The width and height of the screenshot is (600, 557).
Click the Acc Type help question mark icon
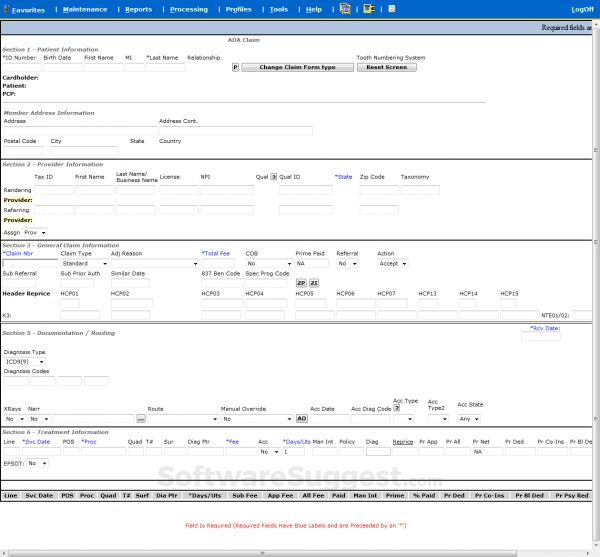tap(398, 408)
